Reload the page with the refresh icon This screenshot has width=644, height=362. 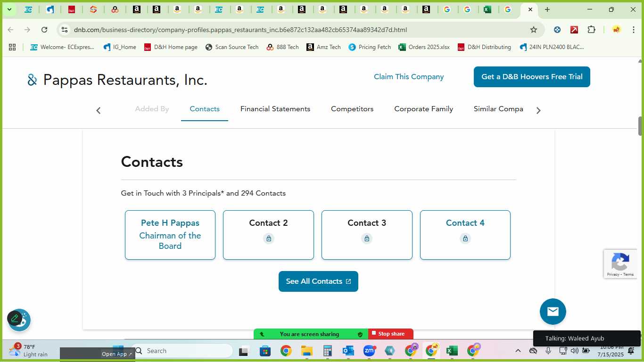(x=44, y=30)
